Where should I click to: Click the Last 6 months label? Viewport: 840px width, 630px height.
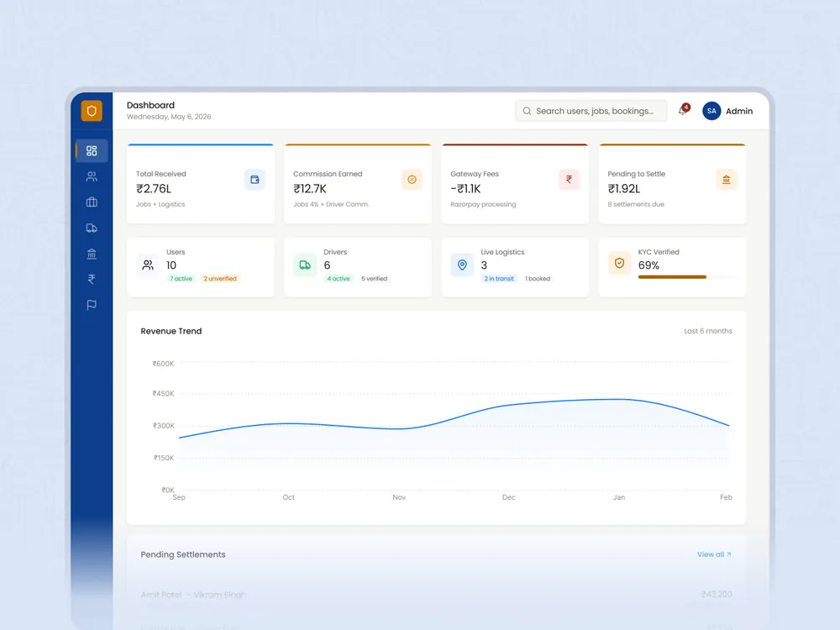coord(707,331)
